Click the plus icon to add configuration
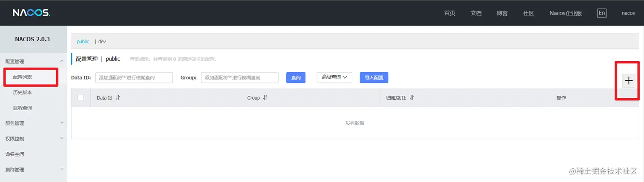 coord(628,81)
